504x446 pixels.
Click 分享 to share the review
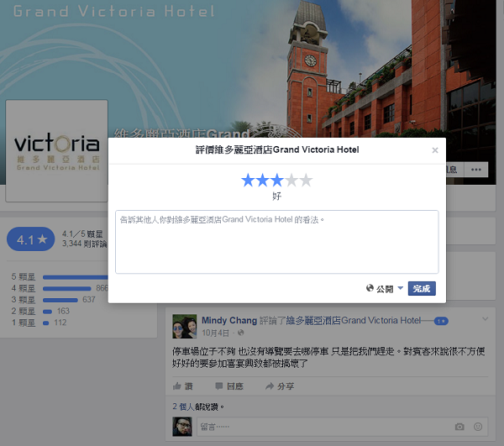click(280, 386)
